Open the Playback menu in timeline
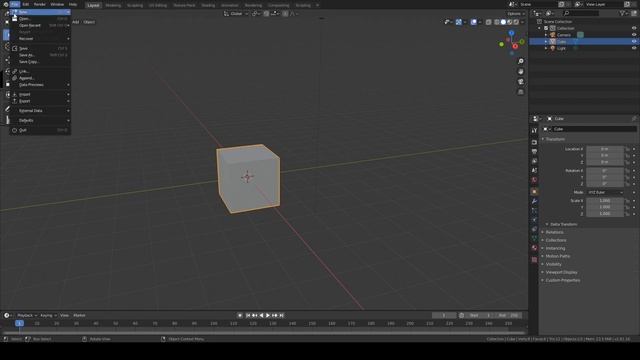 click(27, 316)
